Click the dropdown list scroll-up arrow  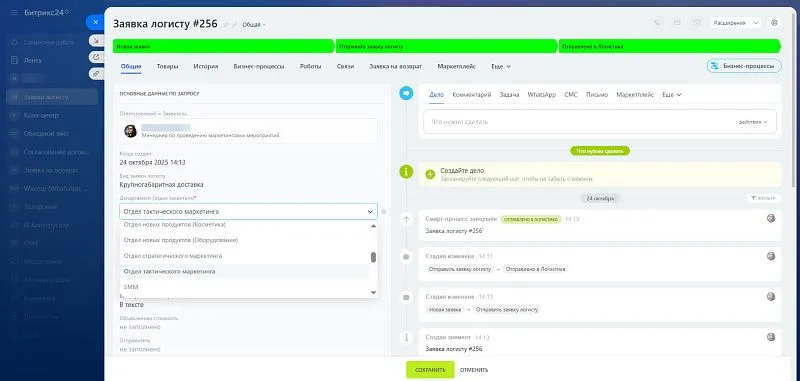click(x=373, y=225)
